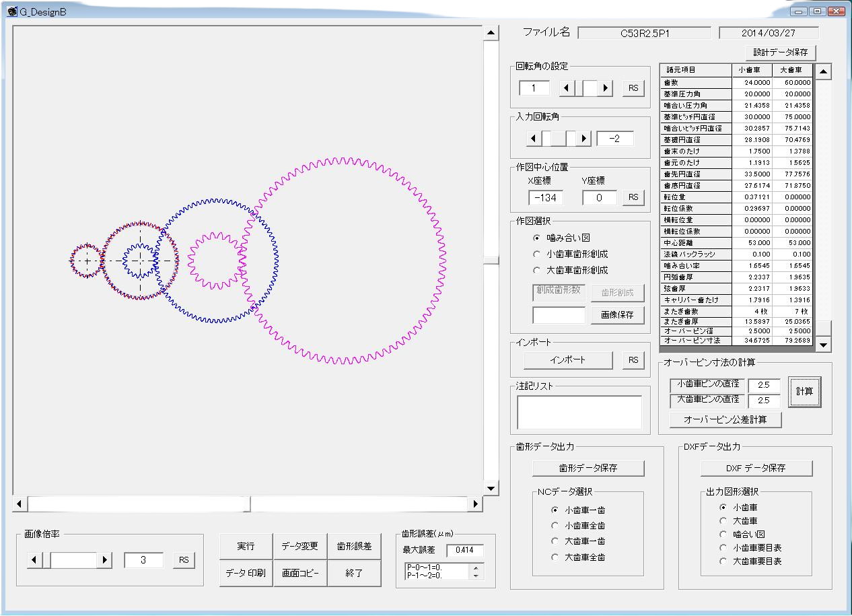The height and width of the screenshot is (616, 852).
Task: Click DXF データ保存 button
Action: [x=756, y=468]
